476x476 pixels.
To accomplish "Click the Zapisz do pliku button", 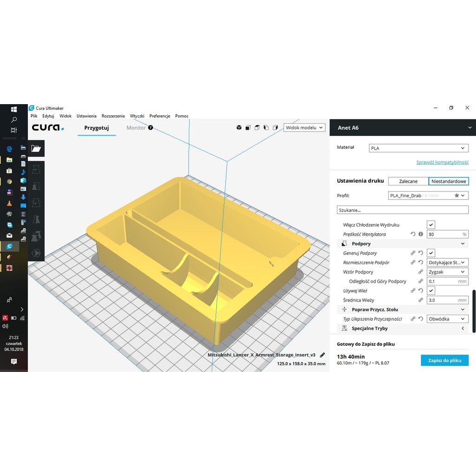I will (444, 360).
